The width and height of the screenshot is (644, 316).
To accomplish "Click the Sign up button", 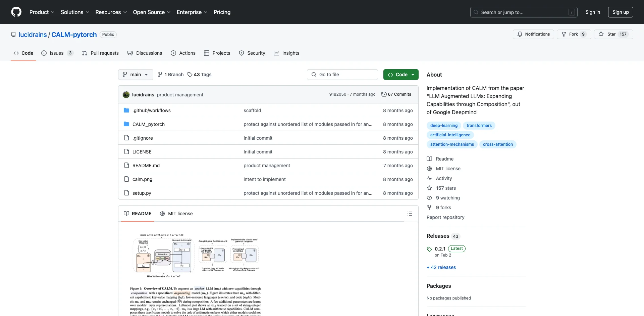I will coord(621,12).
